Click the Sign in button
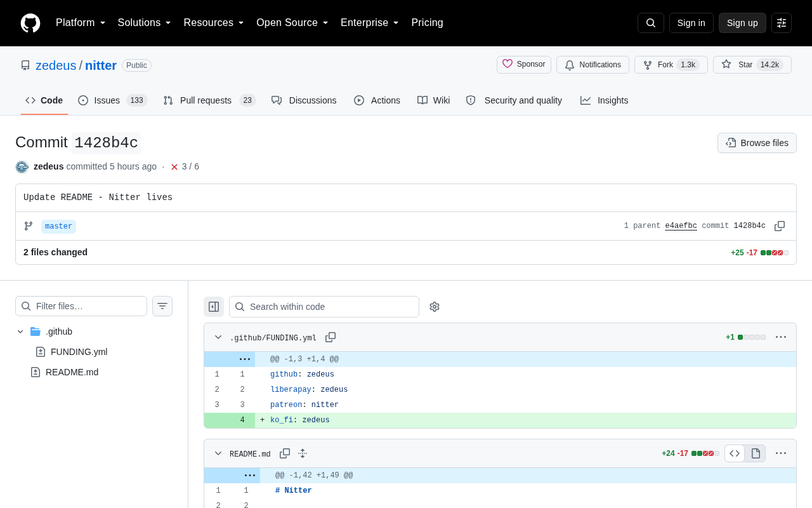The height and width of the screenshot is (508, 812). 691,23
